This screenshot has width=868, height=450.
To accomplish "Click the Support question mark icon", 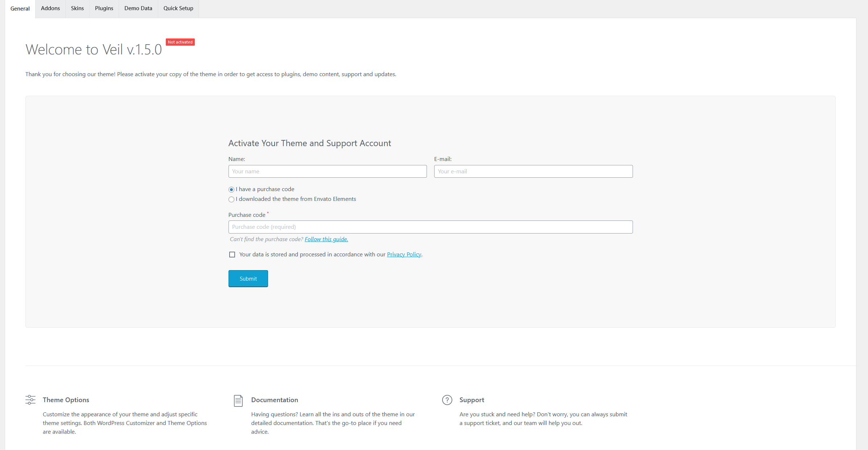I will pyautogui.click(x=447, y=400).
